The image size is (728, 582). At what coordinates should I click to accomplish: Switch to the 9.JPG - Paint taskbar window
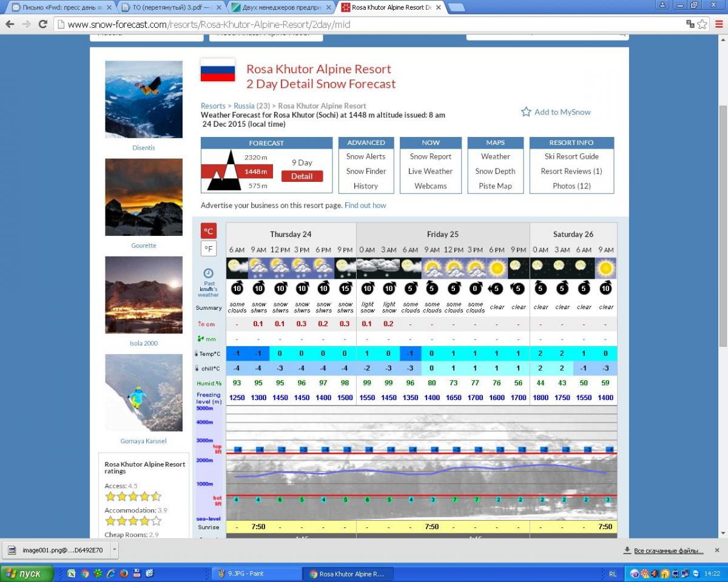click(x=257, y=574)
